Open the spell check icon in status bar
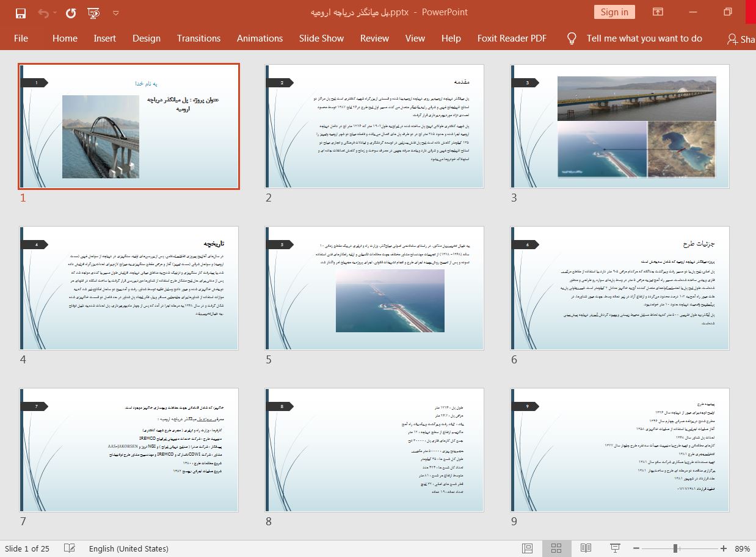Screen dimensions: 756x557 (70, 548)
